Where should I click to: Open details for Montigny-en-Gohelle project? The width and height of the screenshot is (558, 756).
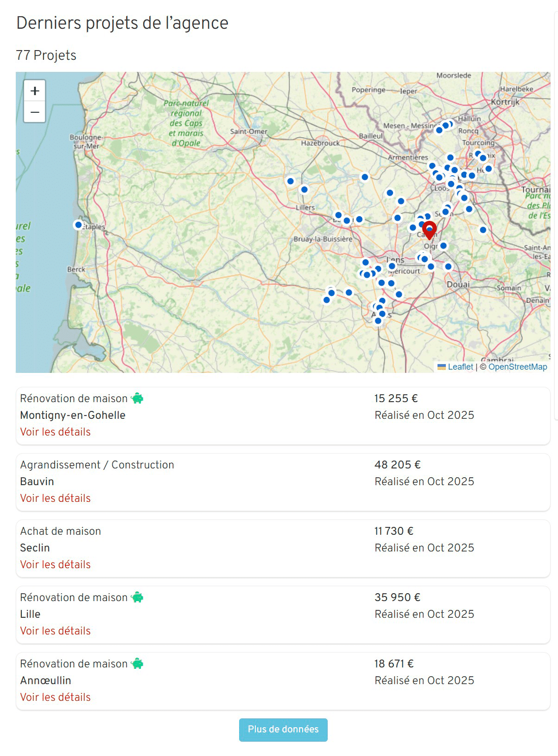[x=55, y=432]
